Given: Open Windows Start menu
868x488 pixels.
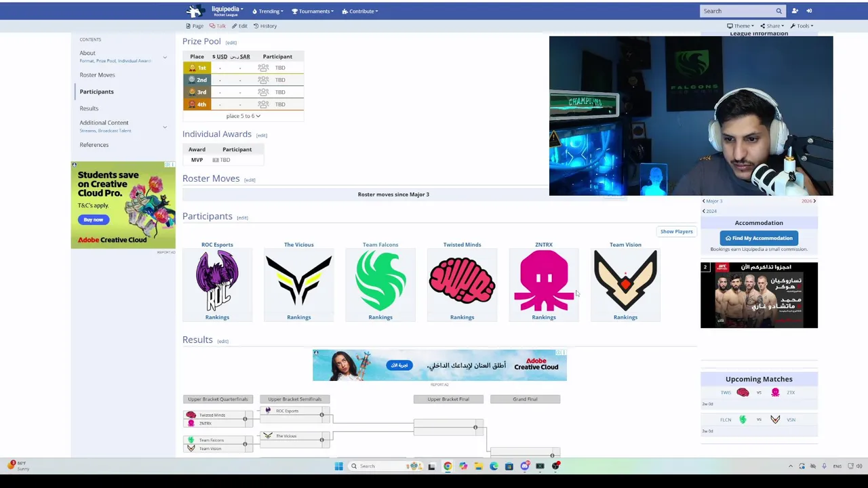Looking at the screenshot, I should tap(338, 466).
